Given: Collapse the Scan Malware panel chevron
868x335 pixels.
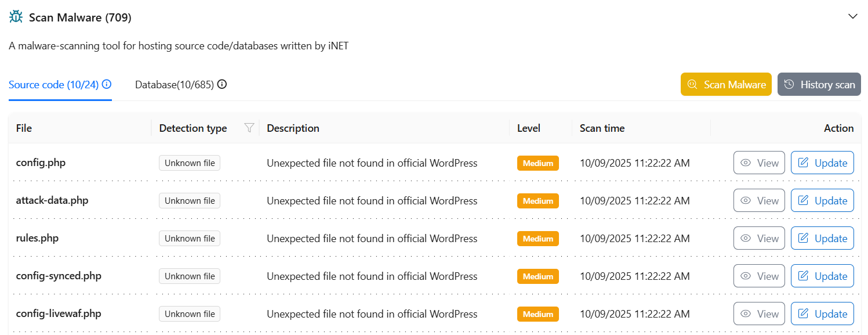Looking at the screenshot, I should (x=852, y=16).
